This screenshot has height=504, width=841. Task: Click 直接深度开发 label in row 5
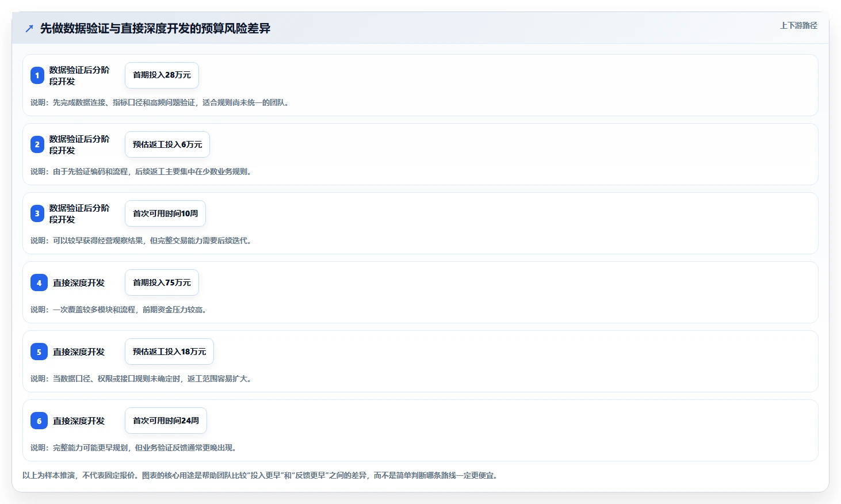(x=79, y=352)
